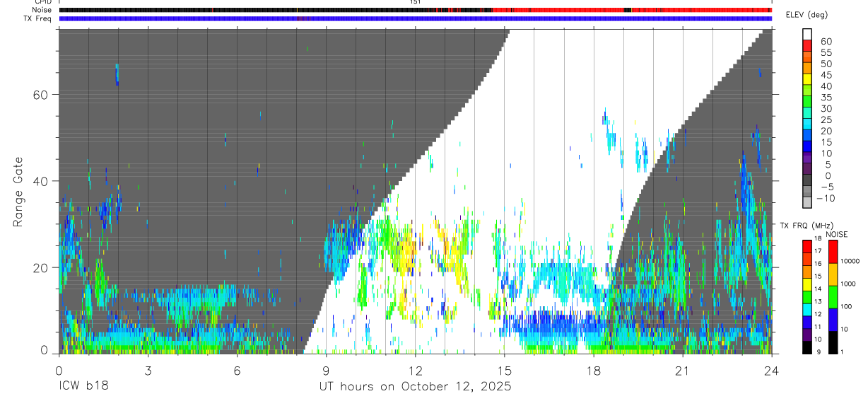The image size is (868, 401).
Task: Click x-axis tick label '12'
Action: click(415, 370)
